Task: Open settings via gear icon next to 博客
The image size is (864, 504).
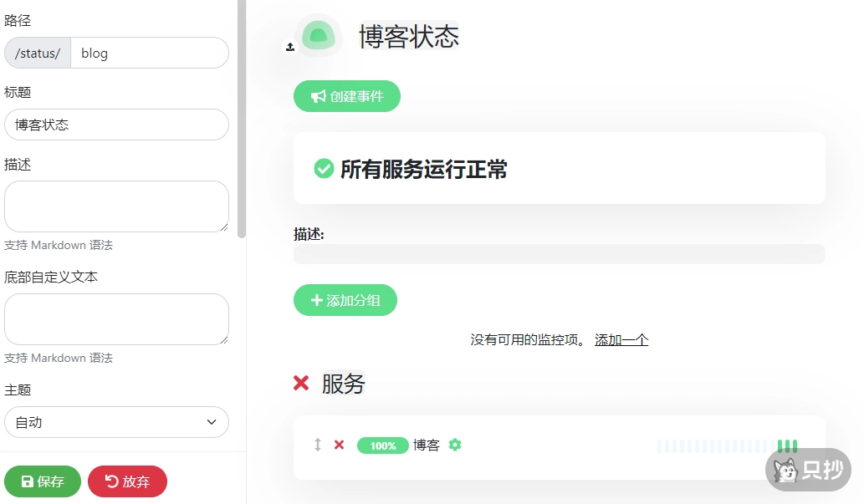Action: tap(454, 445)
